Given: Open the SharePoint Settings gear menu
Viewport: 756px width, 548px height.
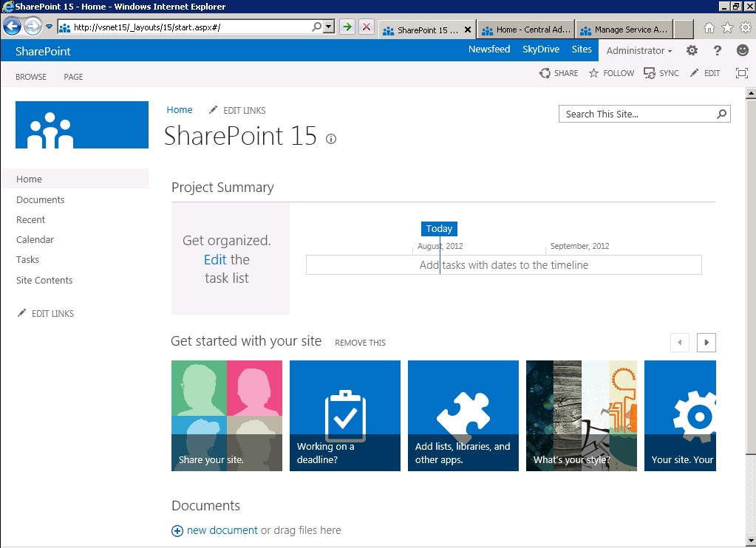Looking at the screenshot, I should point(692,49).
